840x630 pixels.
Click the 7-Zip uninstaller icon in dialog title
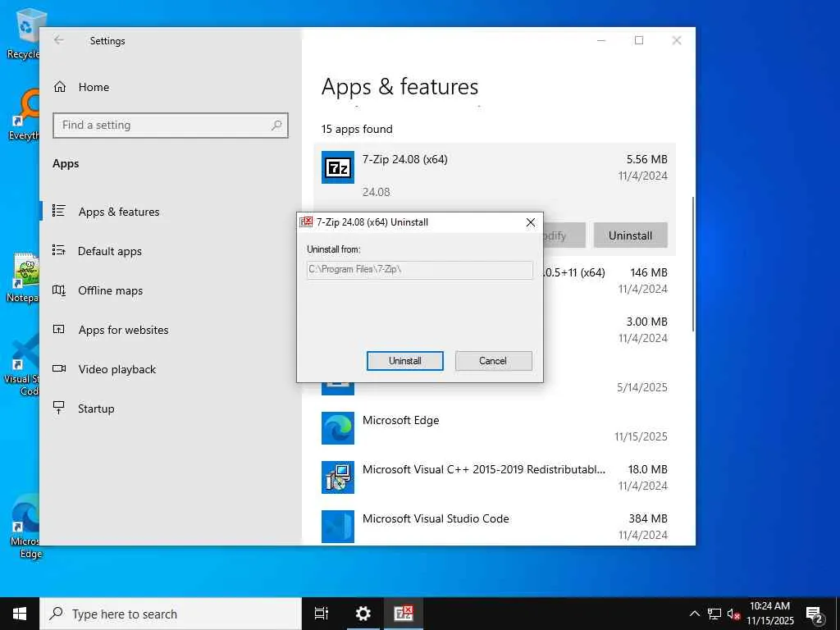(306, 221)
